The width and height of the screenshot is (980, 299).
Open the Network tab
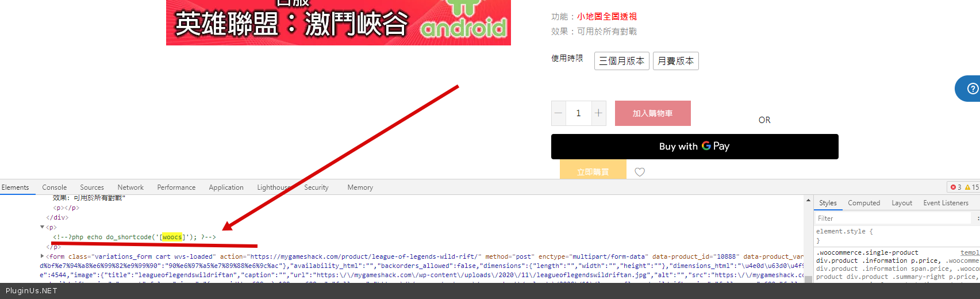(130, 187)
